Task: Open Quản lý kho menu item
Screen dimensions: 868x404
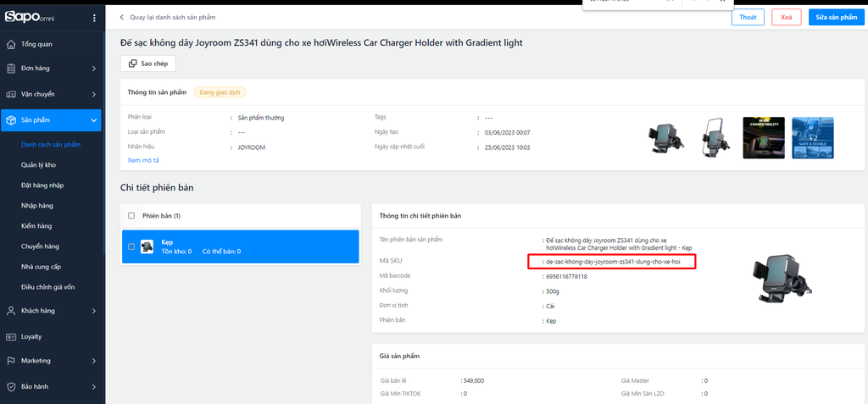Action: (x=38, y=165)
